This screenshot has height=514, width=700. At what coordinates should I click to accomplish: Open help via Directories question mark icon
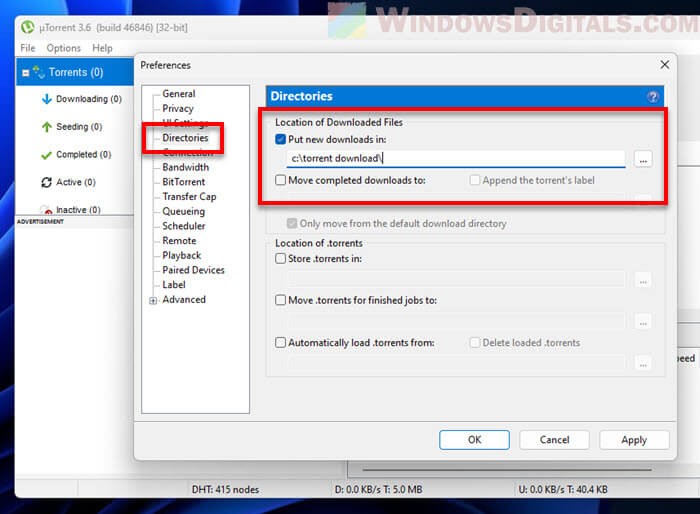(x=653, y=96)
